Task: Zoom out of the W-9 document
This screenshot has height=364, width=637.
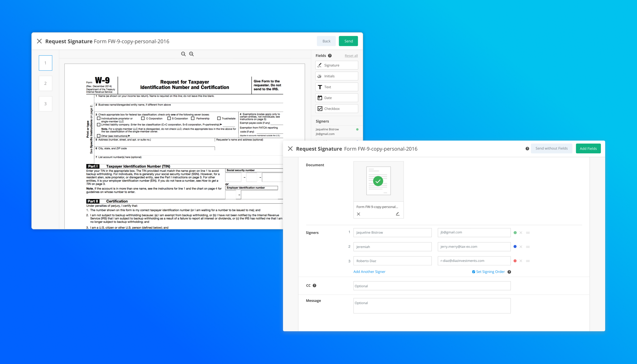Action: (183, 54)
